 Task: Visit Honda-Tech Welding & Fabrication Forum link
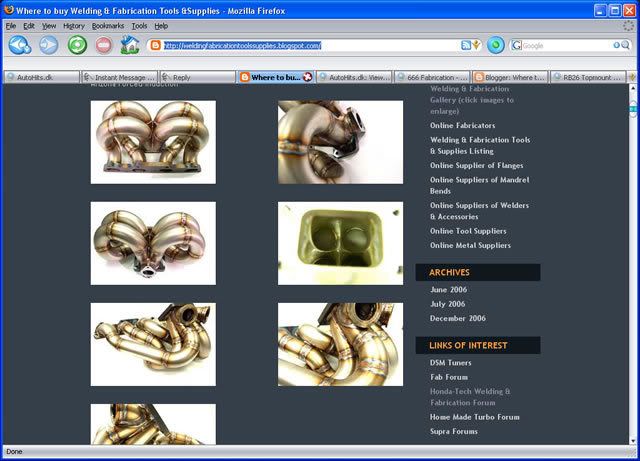tap(470, 397)
